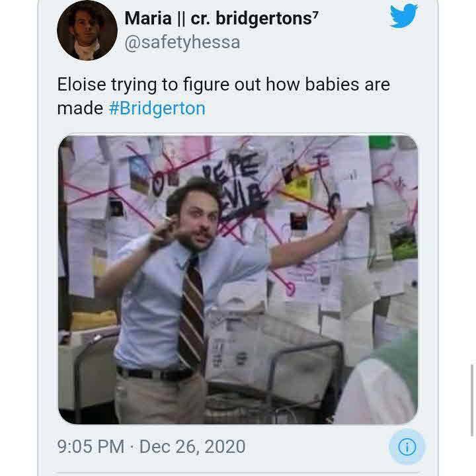
Task: Open Maria's round profile avatar
Action: pyautogui.click(x=87, y=30)
